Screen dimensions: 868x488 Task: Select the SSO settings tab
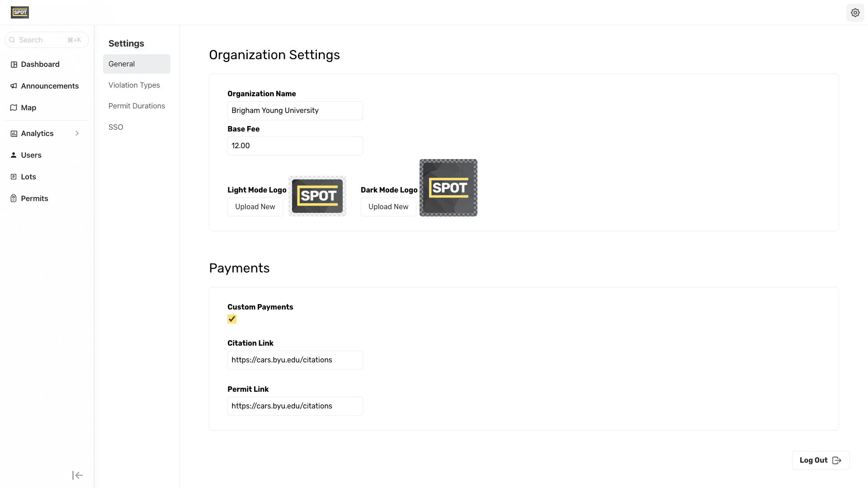pyautogui.click(x=116, y=127)
